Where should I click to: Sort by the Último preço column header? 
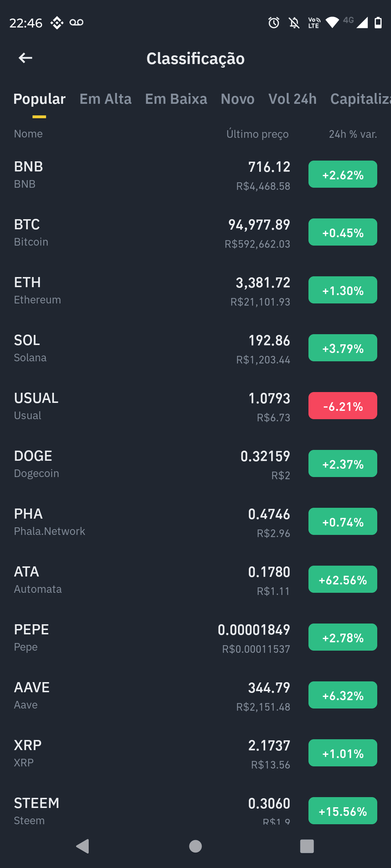pyautogui.click(x=258, y=134)
